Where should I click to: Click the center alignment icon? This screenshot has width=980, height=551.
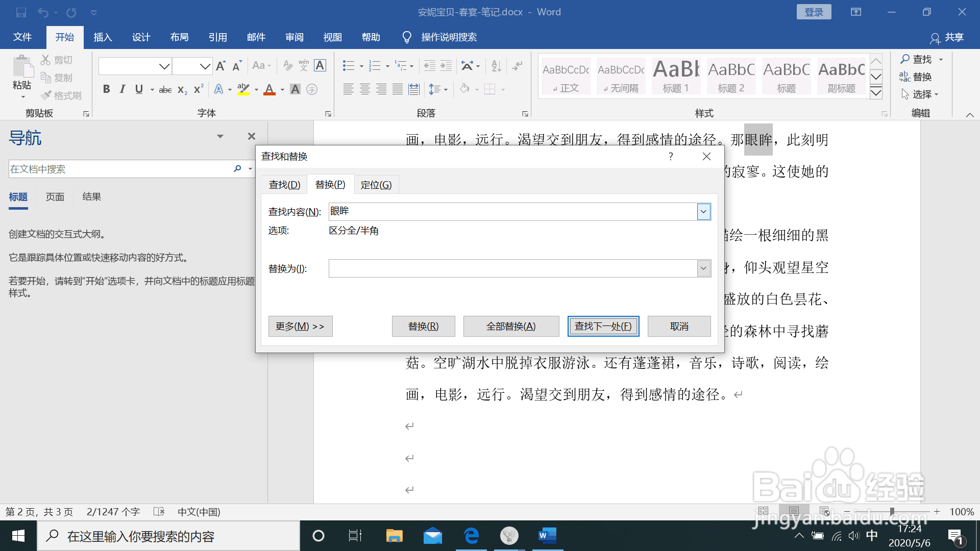[x=364, y=89]
